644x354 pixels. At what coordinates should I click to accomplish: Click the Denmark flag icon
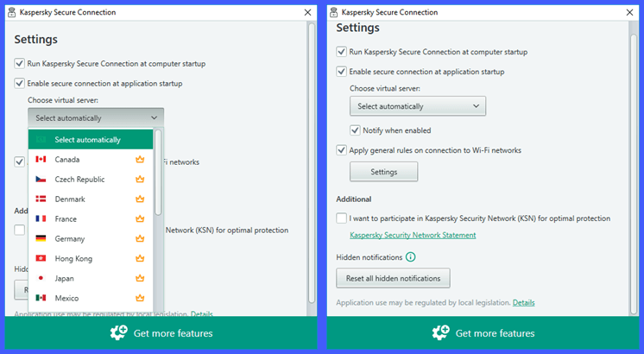point(41,199)
